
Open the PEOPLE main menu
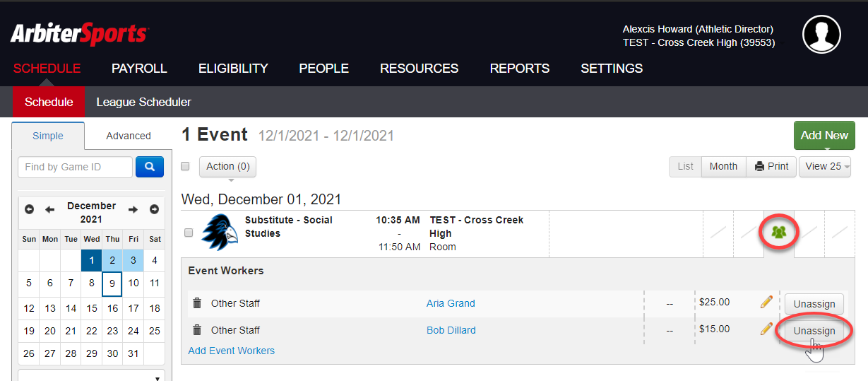[323, 69]
